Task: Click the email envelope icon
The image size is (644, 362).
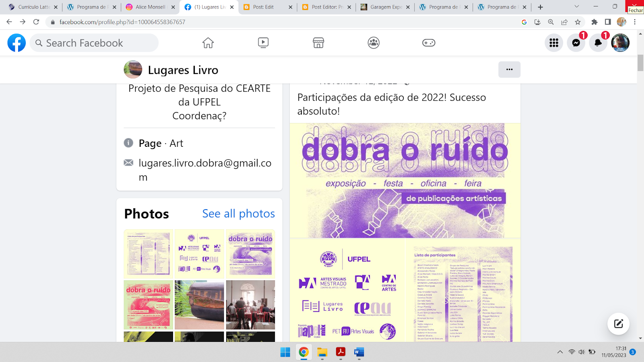Action: point(128,162)
